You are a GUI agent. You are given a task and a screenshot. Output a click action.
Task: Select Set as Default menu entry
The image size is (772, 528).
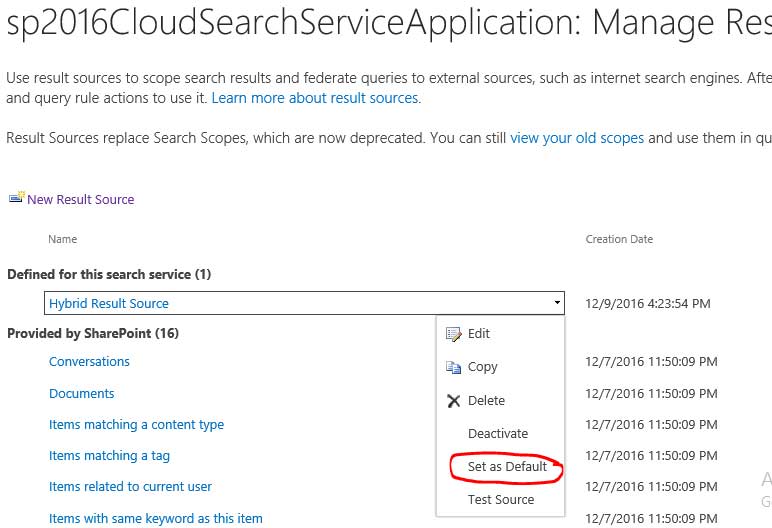pos(507,466)
